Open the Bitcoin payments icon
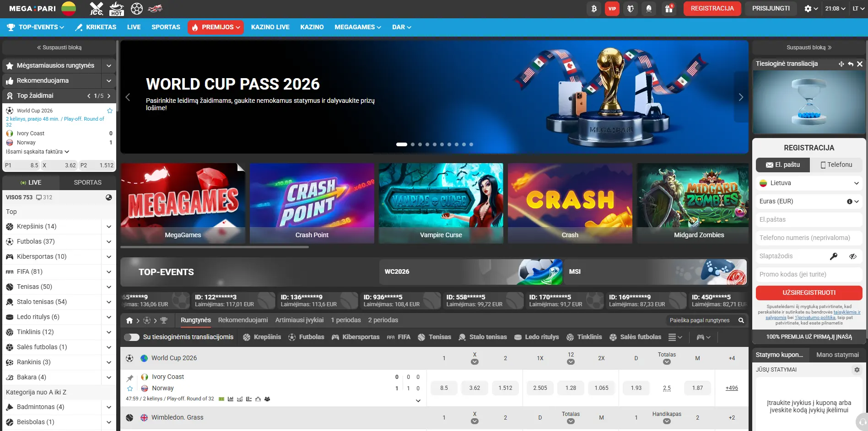Screen dimensions: 868x431 [594, 9]
